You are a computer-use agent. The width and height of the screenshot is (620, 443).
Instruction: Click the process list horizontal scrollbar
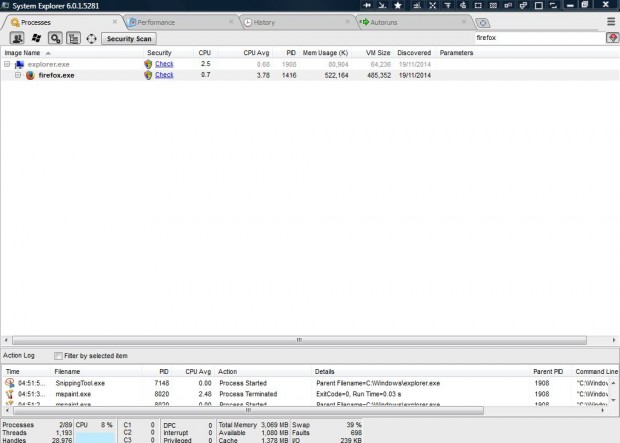point(299,340)
